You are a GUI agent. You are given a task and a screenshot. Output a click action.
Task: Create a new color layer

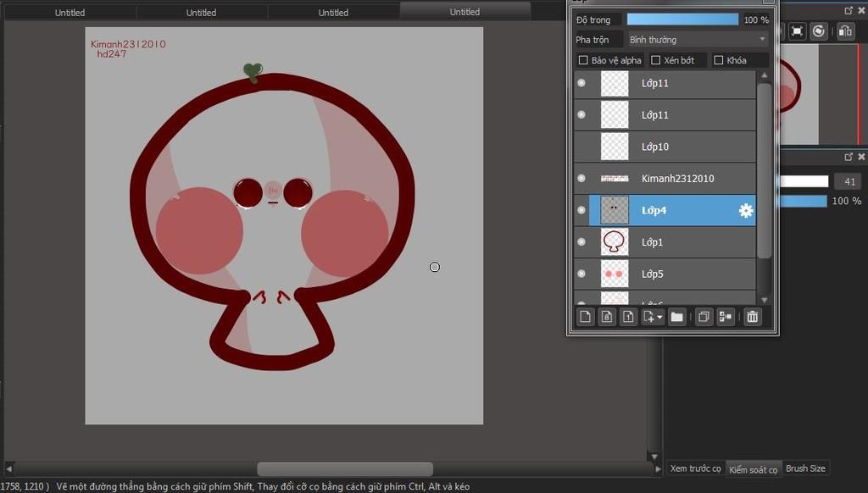(x=585, y=317)
